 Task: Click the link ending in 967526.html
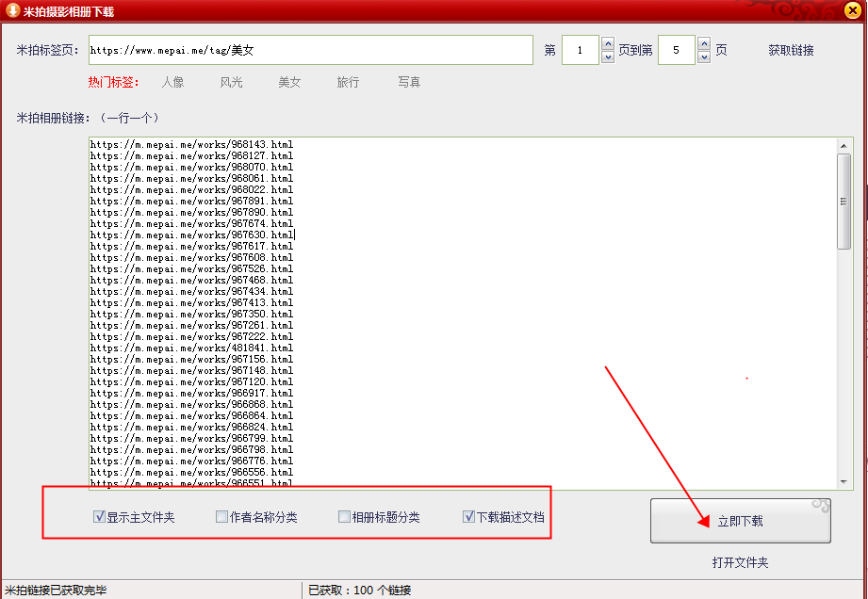tap(191, 268)
